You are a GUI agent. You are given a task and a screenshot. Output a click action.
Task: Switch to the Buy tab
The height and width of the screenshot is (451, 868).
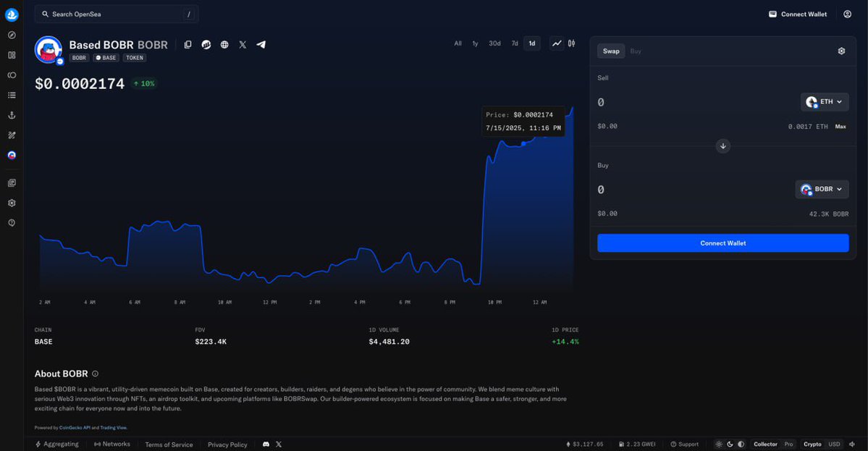pyautogui.click(x=636, y=51)
